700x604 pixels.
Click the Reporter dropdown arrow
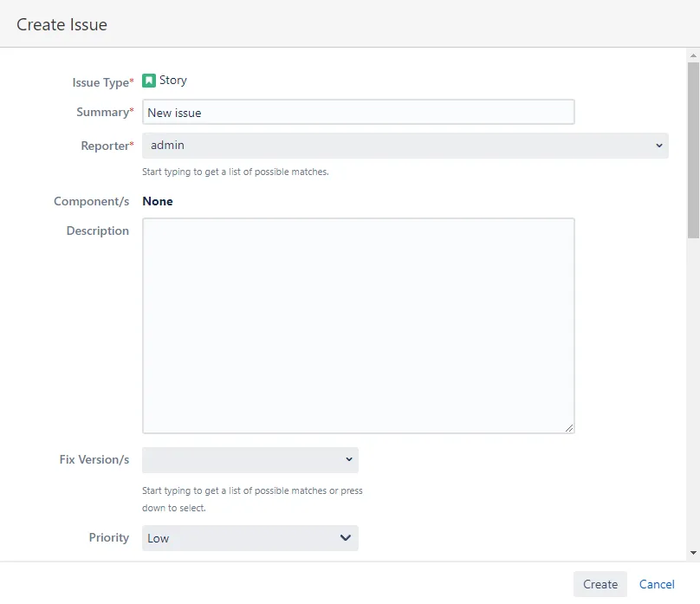pyautogui.click(x=659, y=146)
